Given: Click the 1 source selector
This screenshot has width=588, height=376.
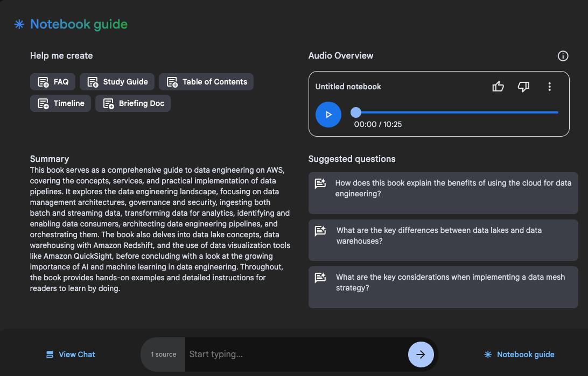Looking at the screenshot, I should click(164, 354).
